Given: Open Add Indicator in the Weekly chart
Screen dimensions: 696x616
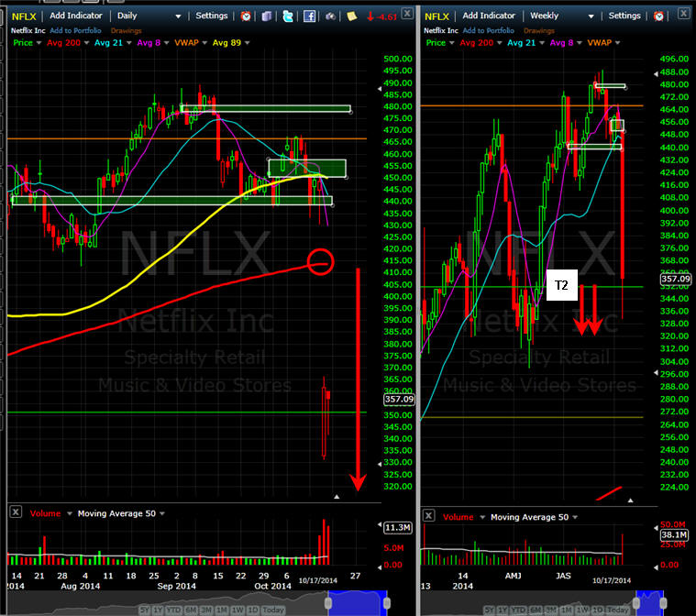Looking at the screenshot, I should pyautogui.click(x=489, y=16).
